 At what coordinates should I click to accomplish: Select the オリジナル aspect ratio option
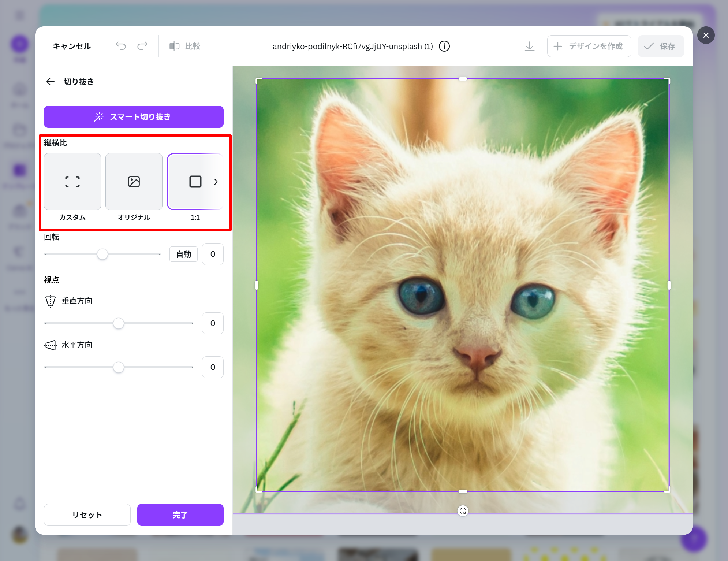(x=134, y=182)
